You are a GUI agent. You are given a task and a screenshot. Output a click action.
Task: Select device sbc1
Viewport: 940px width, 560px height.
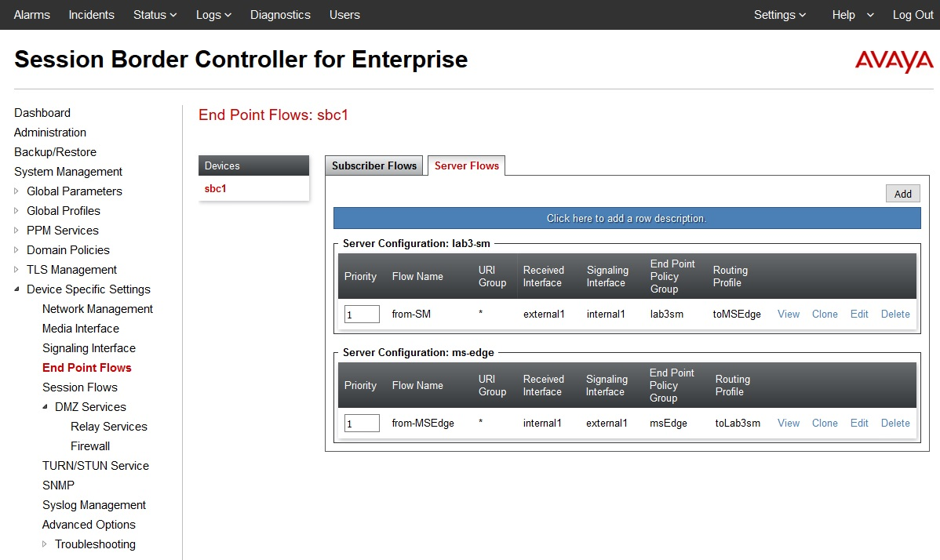215,189
